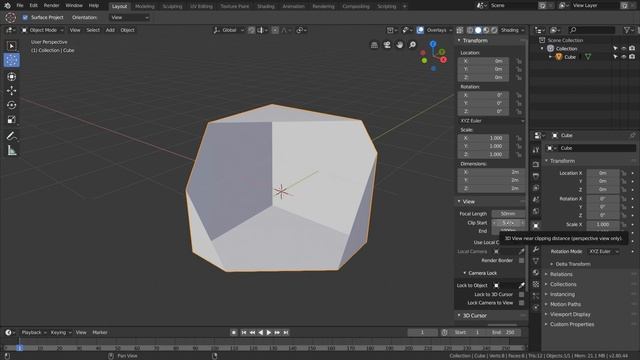This screenshot has height=360, width=640.
Task: Click the navigation gizmo X axis
Action: pos(444,60)
